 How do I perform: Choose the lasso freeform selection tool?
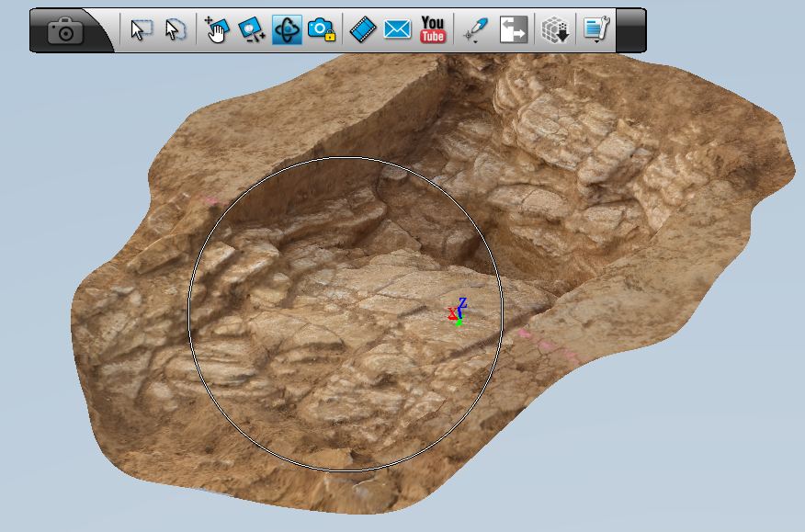coord(175,30)
